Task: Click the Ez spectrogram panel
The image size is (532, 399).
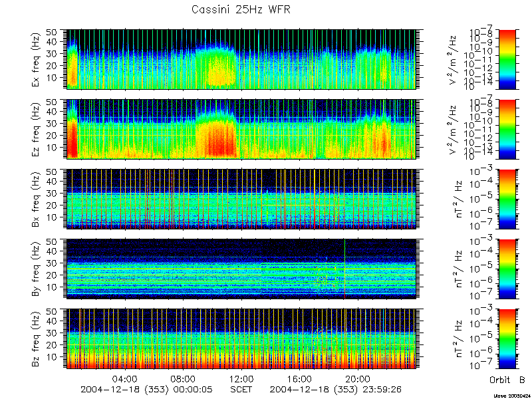Action: [x=241, y=129]
